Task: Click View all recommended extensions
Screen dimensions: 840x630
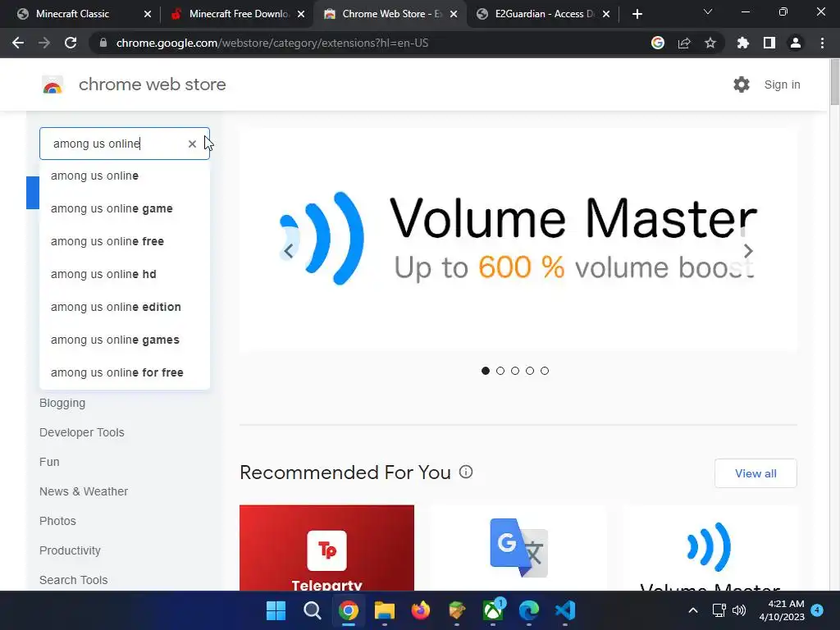Action: (756, 473)
